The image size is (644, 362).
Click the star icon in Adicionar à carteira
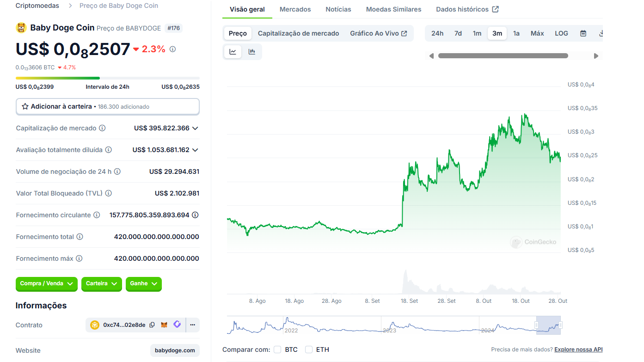(25, 106)
